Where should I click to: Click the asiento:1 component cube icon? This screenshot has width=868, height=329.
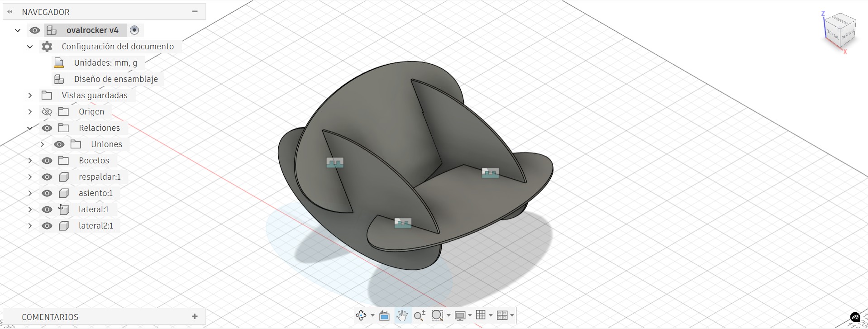click(x=64, y=193)
